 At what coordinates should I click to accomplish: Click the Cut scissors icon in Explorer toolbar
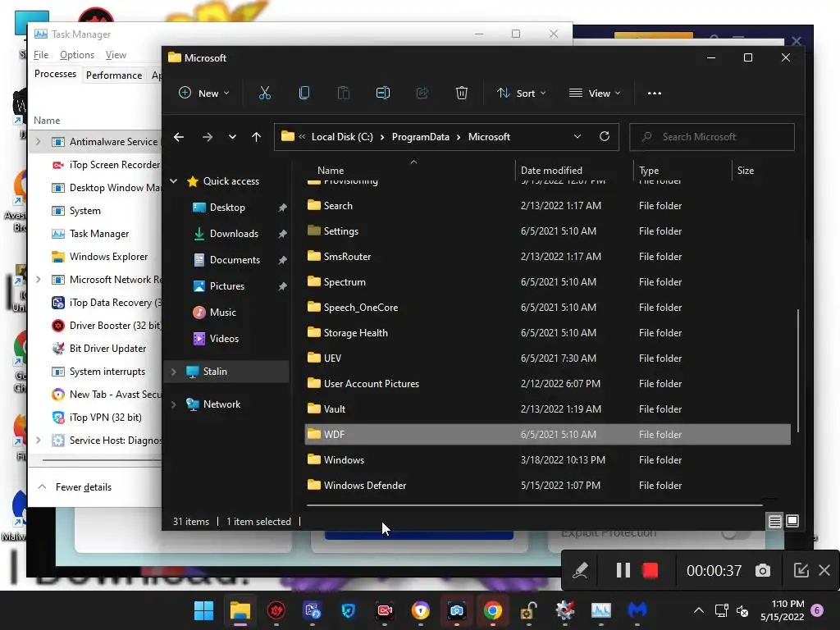click(x=265, y=94)
